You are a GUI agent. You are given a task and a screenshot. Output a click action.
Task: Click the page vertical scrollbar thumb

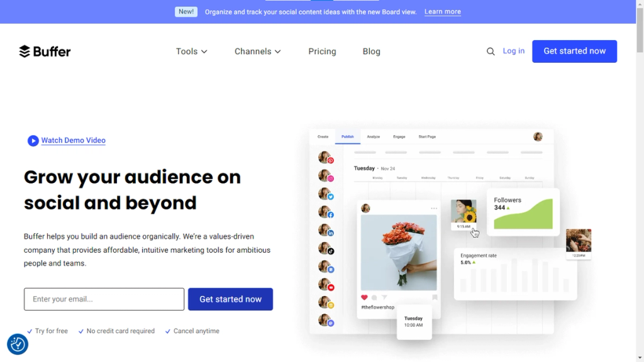click(x=640, y=30)
